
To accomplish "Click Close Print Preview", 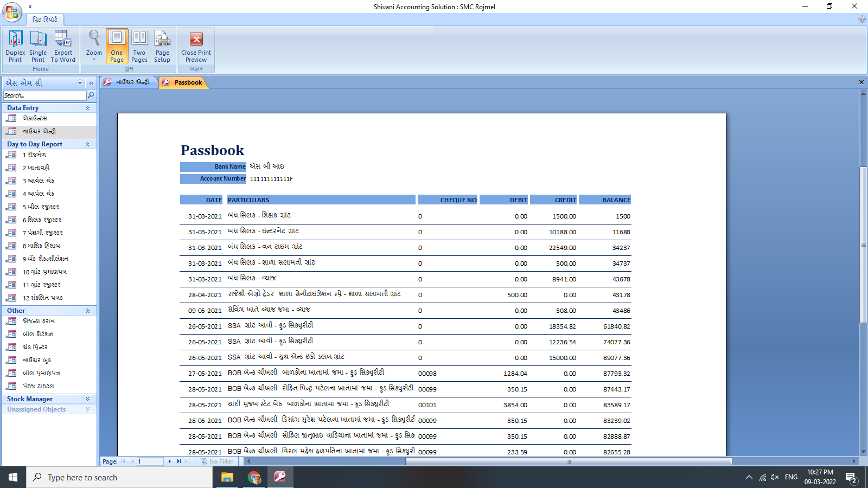I will coord(196,46).
